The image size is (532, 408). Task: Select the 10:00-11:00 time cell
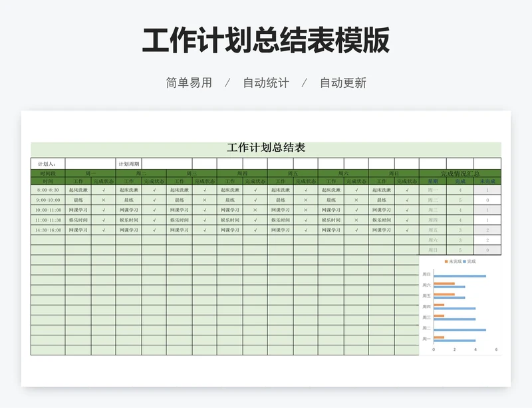click(x=48, y=210)
